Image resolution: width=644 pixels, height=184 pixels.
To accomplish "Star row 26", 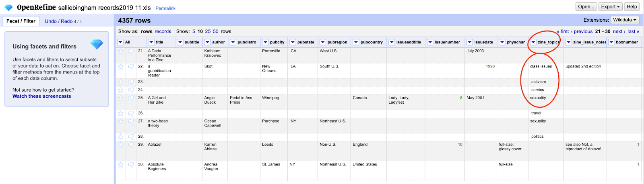I will pyautogui.click(x=120, y=113).
